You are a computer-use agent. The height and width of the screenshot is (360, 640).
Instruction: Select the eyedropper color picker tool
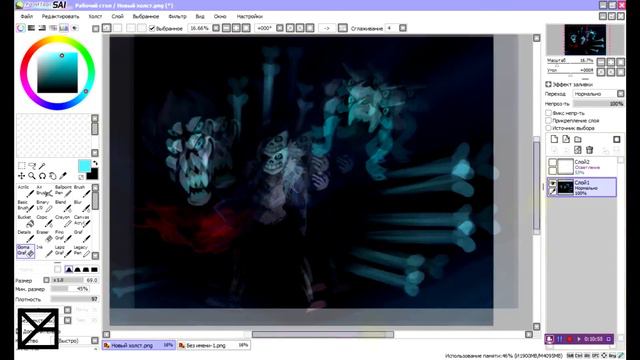pos(62,176)
